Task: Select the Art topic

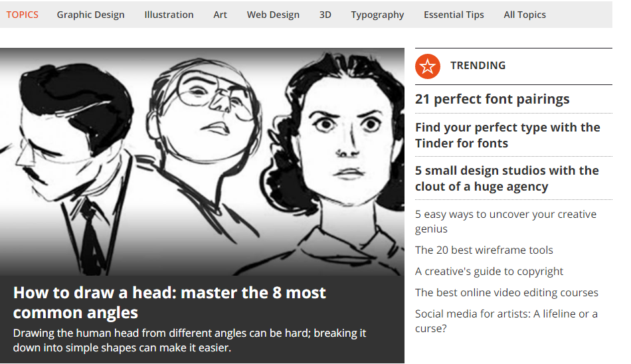Action: click(x=220, y=15)
